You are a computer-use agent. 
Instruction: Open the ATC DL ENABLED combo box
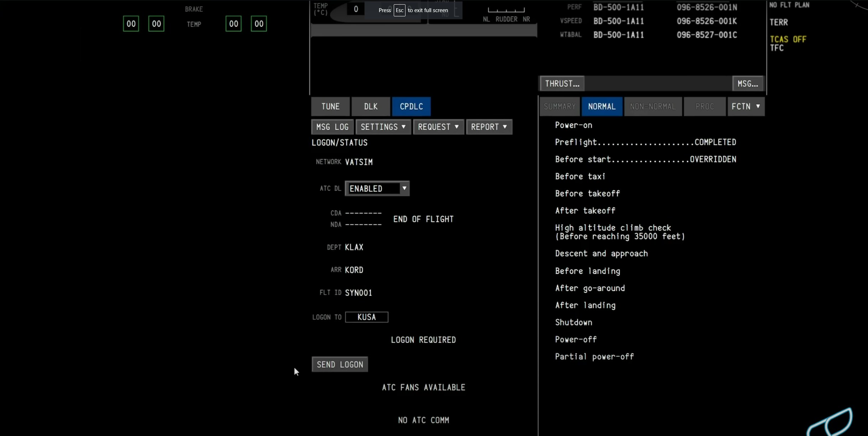click(377, 189)
